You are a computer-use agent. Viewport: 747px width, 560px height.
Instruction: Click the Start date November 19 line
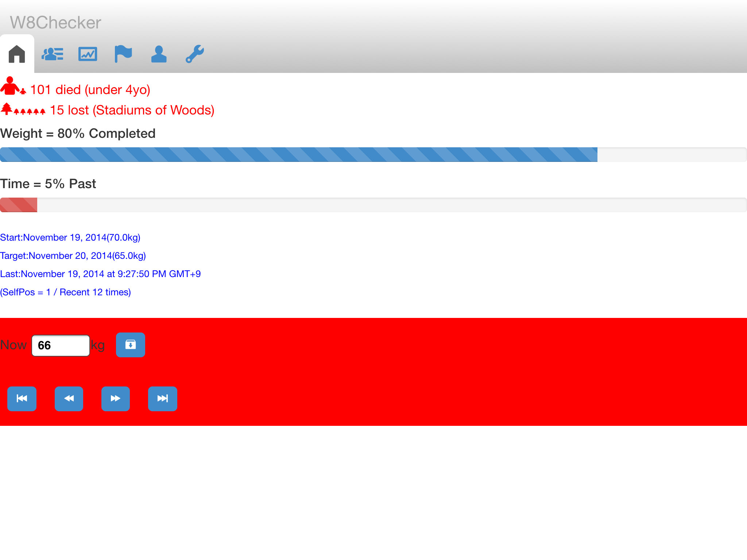70,237
